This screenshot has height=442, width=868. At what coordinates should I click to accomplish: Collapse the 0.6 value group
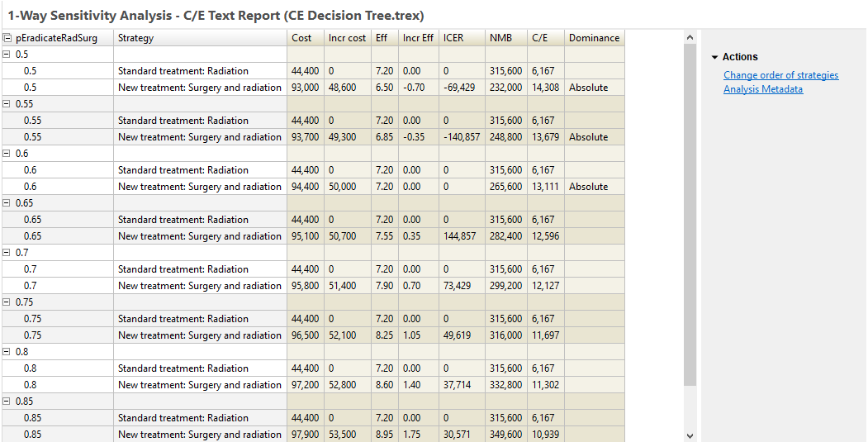tap(7, 154)
